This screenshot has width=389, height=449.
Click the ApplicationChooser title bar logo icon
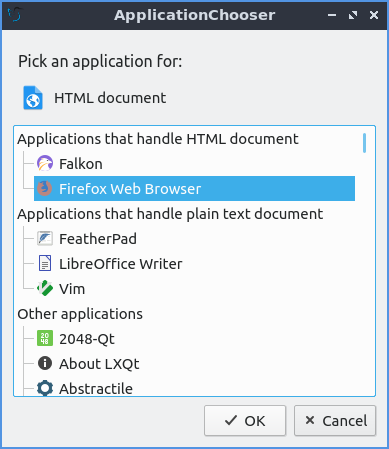(x=15, y=15)
